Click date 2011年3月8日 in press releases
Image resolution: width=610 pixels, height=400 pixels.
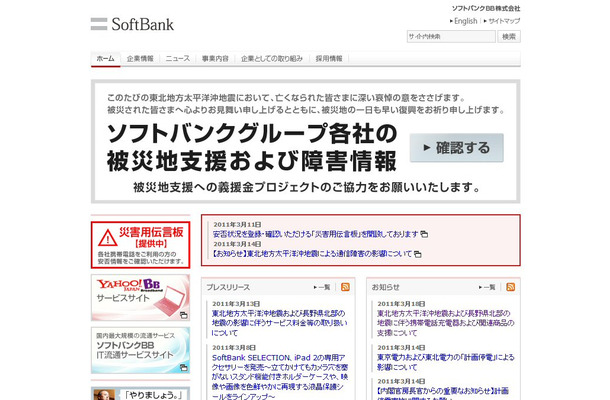tap(234, 348)
